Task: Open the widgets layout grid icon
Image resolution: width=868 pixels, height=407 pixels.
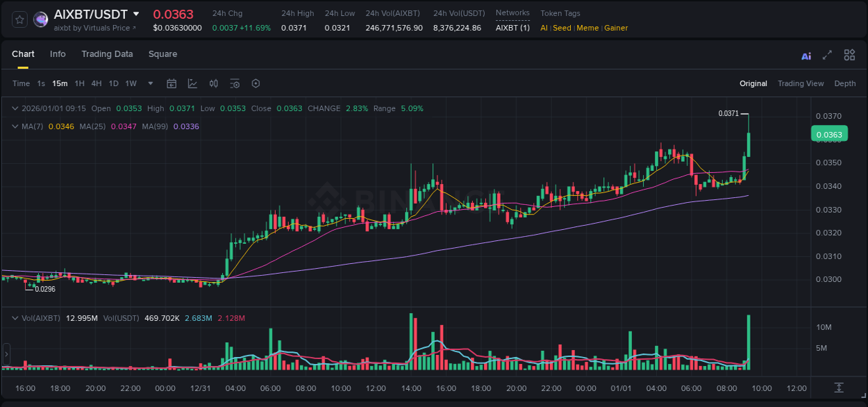Action: click(849, 55)
